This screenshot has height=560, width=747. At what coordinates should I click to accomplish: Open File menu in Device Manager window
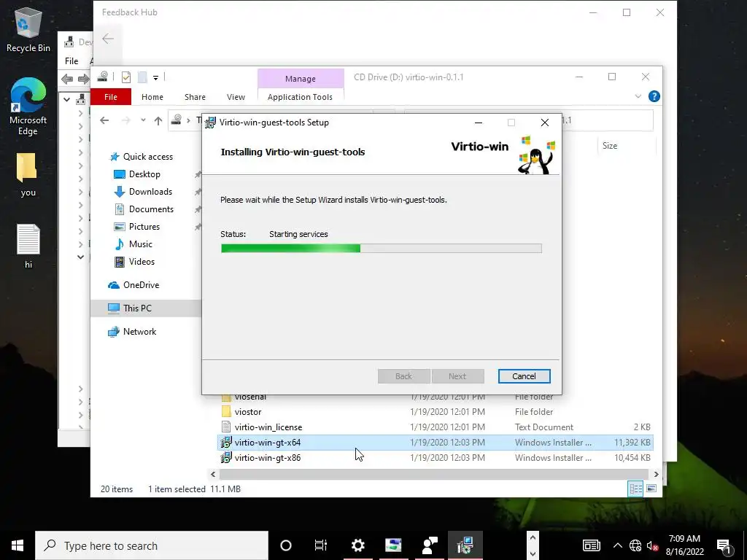(71, 61)
